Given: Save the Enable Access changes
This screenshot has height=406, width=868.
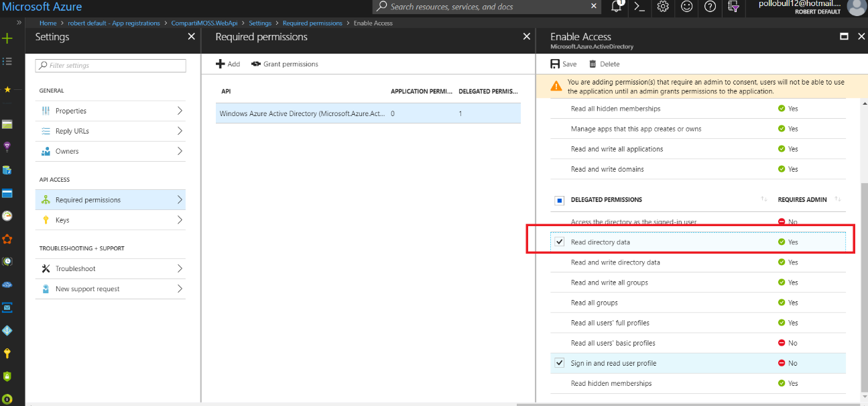Looking at the screenshot, I should [563, 63].
